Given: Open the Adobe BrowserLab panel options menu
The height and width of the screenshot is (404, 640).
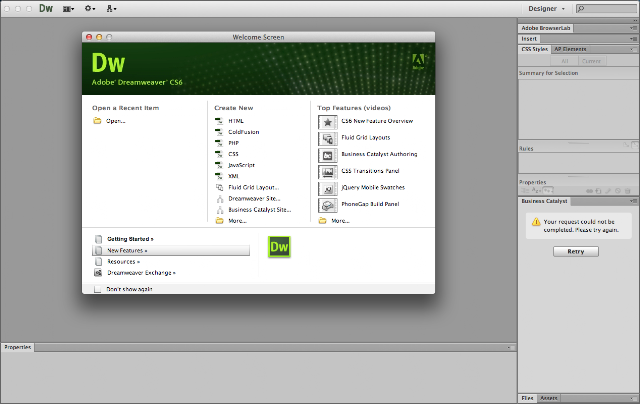Looking at the screenshot, I should (x=633, y=28).
